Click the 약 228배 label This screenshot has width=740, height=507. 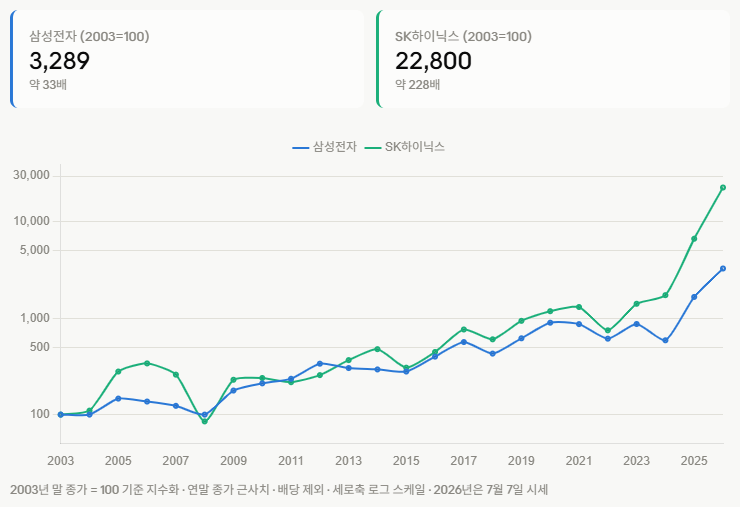418,84
